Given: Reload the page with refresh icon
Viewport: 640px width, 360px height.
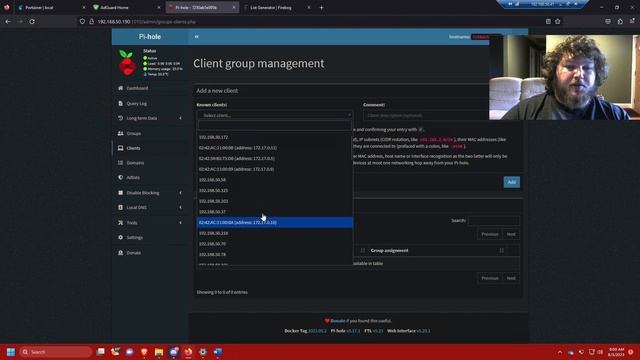Looking at the screenshot, I should coord(32,22).
